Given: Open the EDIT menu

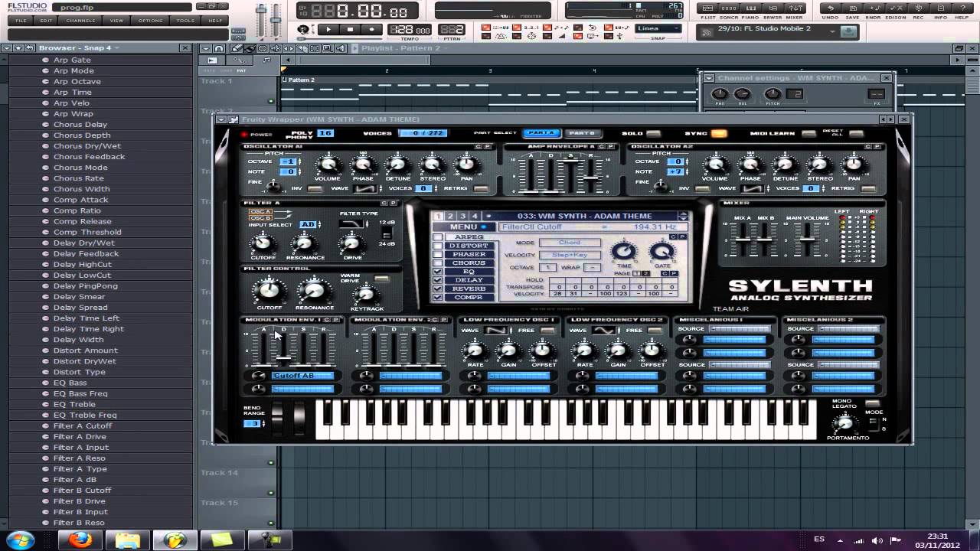Looking at the screenshot, I should click(46, 21).
